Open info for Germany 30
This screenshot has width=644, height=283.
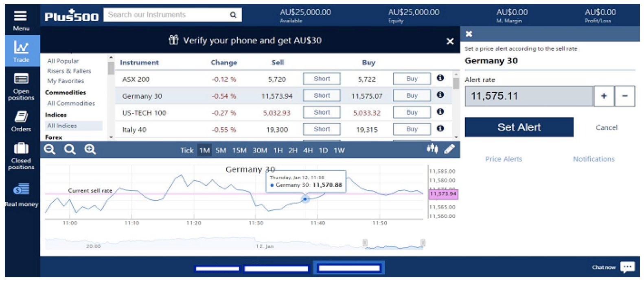pos(440,95)
